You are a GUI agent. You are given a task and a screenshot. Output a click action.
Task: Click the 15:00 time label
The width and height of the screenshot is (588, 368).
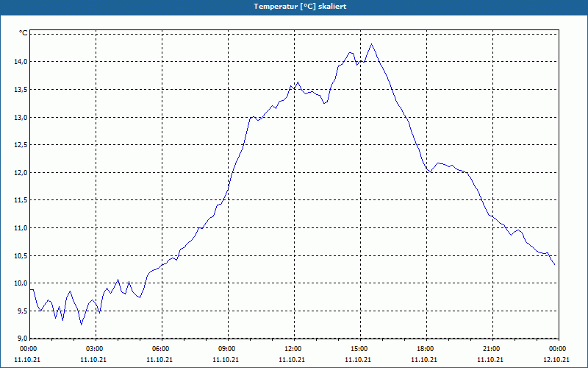point(359,349)
